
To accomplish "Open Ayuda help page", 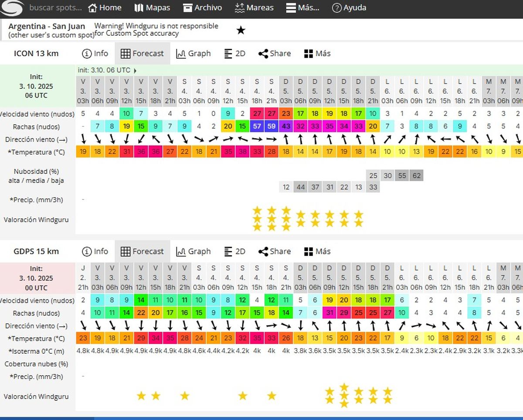I will point(349,8).
